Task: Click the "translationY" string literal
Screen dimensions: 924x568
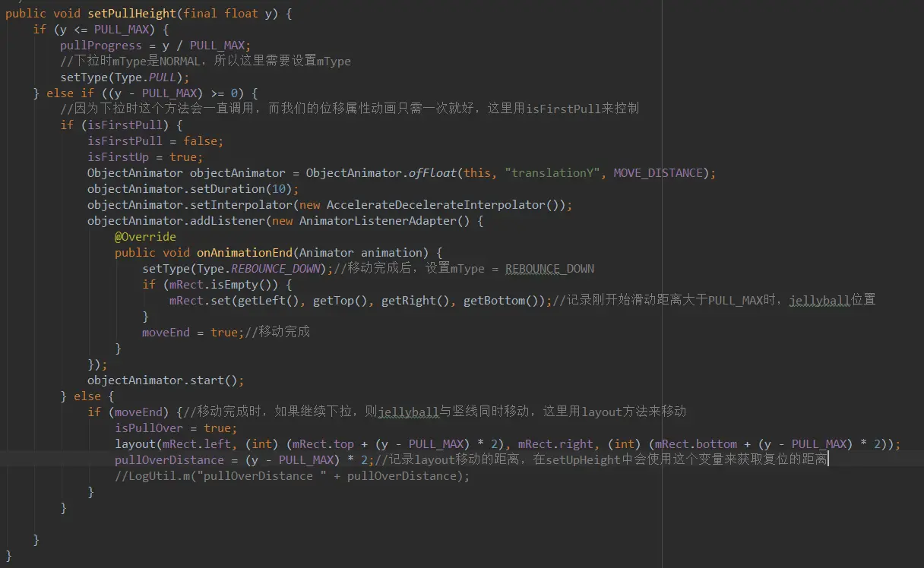Action: [552, 172]
